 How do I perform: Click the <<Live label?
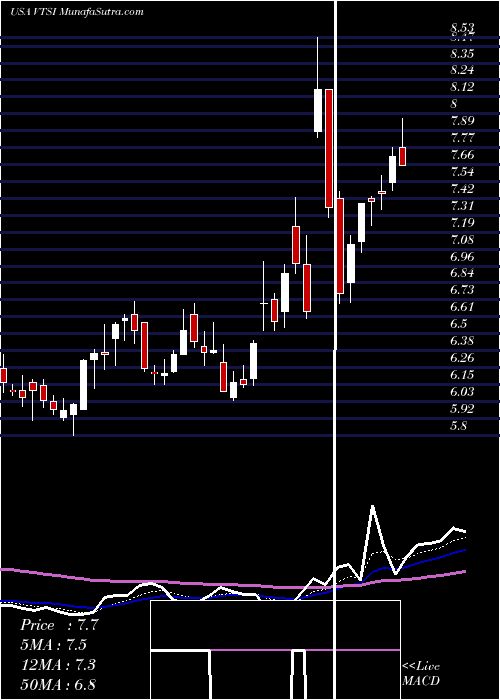click(x=421, y=667)
